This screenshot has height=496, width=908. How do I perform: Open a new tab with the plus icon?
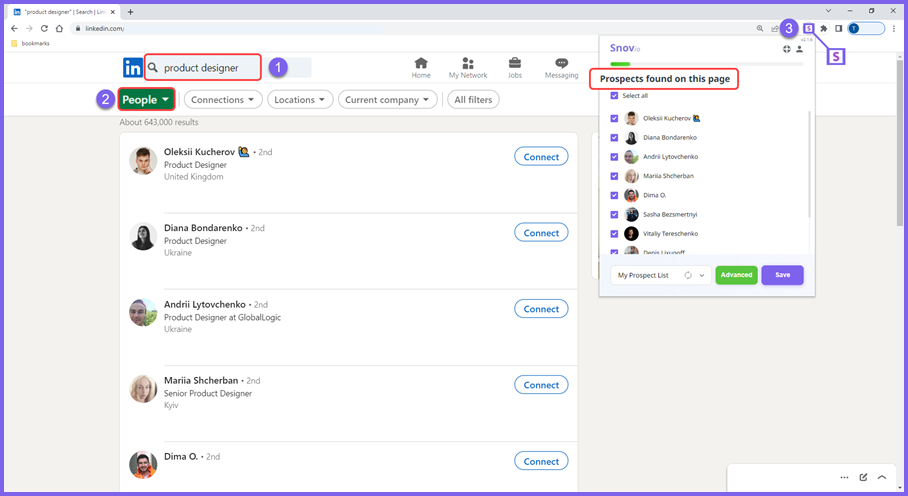(130, 12)
